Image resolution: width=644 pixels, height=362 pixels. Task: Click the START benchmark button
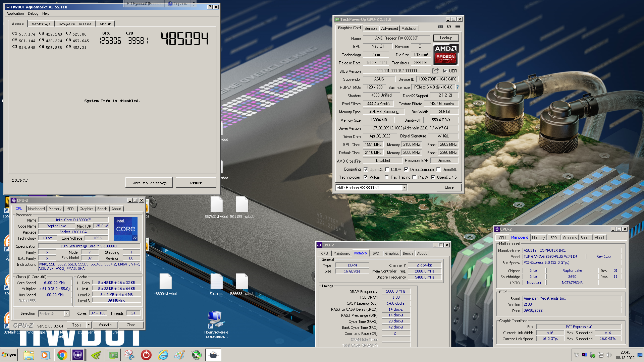[x=196, y=183]
